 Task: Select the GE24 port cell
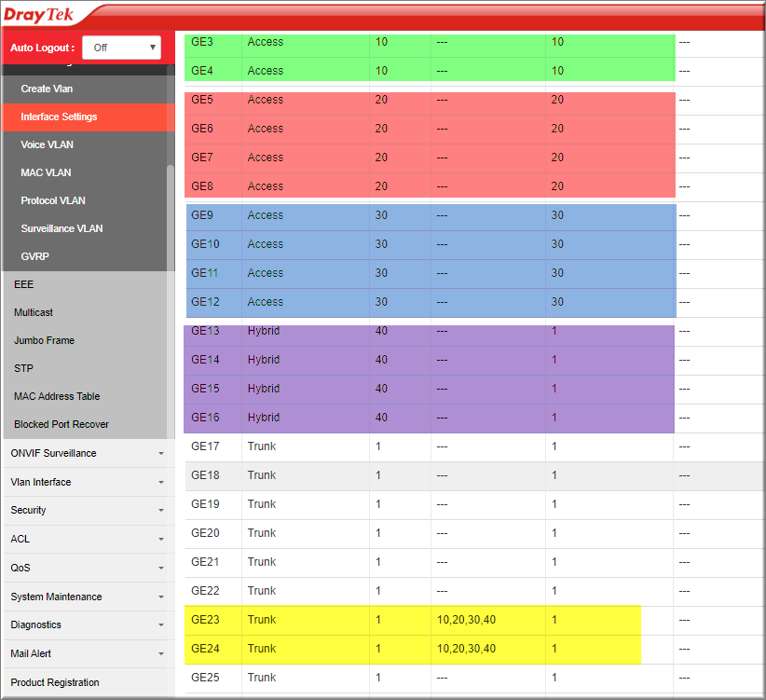pos(213,649)
